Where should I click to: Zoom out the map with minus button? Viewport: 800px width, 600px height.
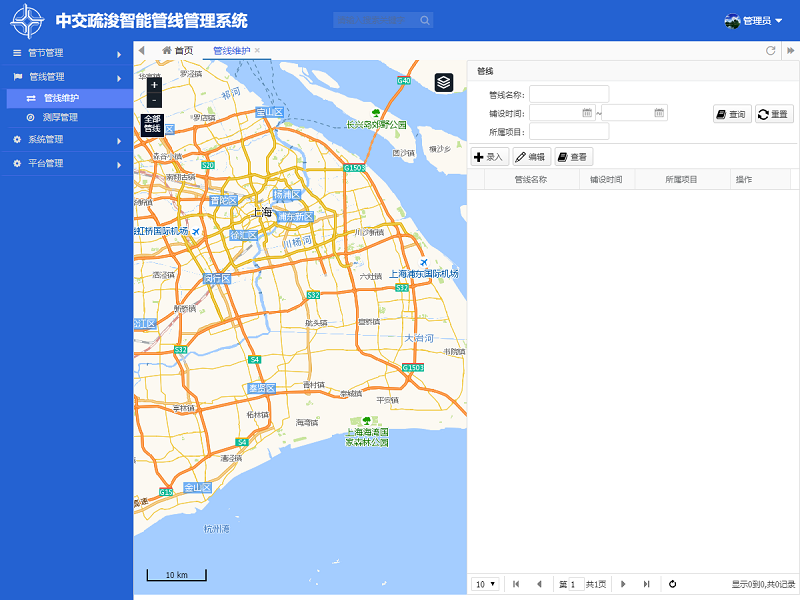(x=153, y=100)
